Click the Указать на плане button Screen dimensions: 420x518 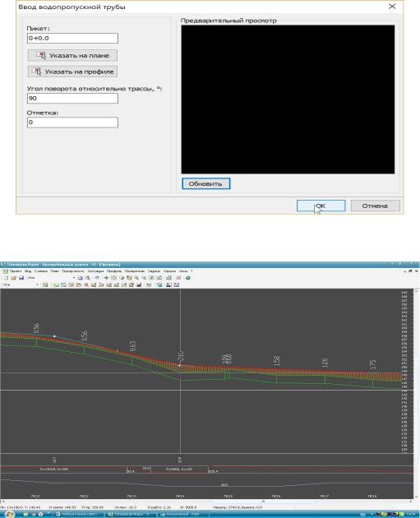point(72,56)
